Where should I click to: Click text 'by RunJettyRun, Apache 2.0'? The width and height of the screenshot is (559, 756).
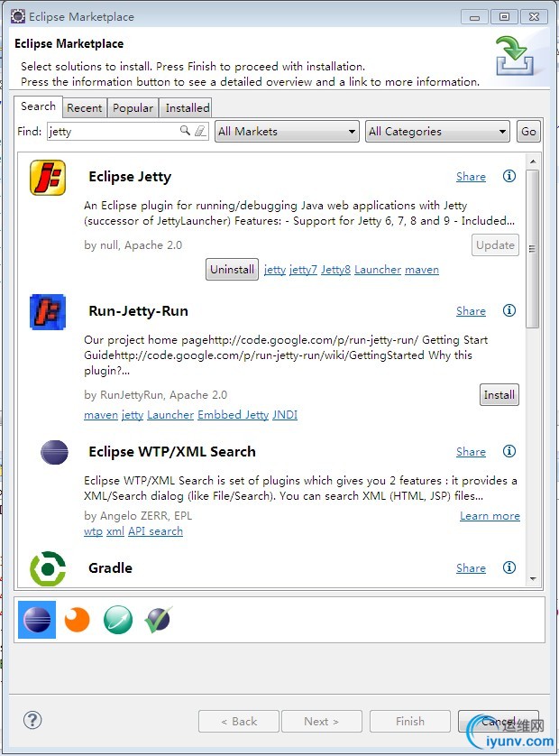click(x=155, y=395)
